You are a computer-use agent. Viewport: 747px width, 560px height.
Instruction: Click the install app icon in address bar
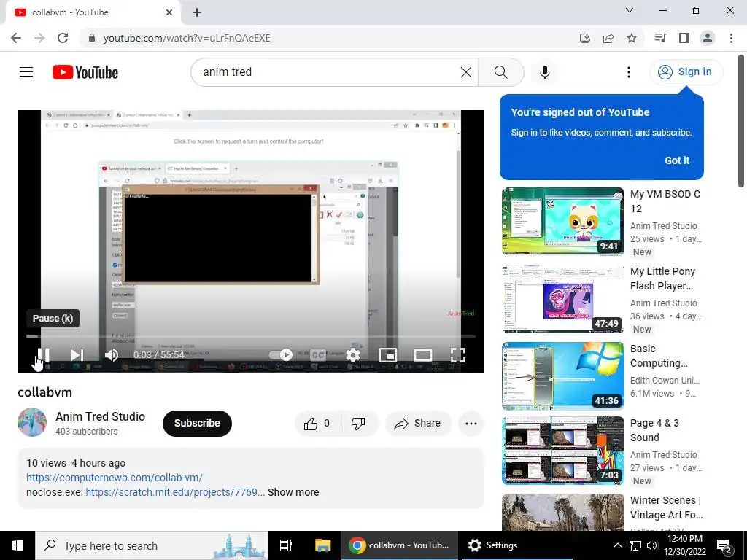point(585,38)
